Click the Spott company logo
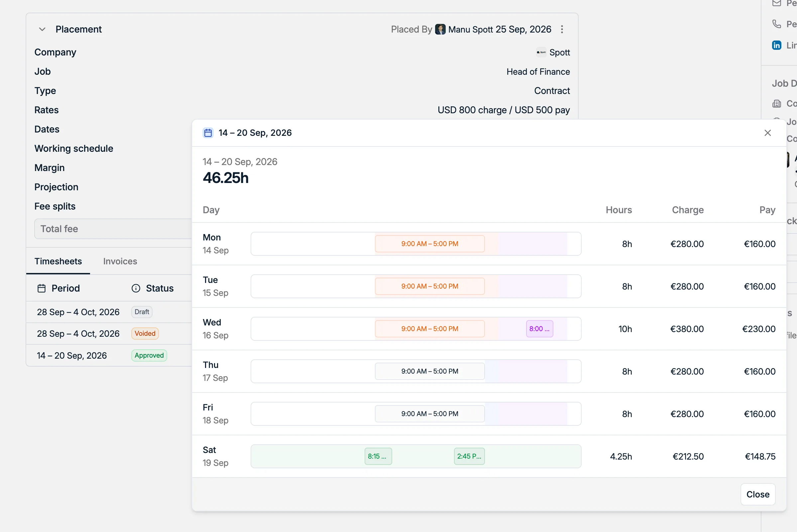 point(541,52)
